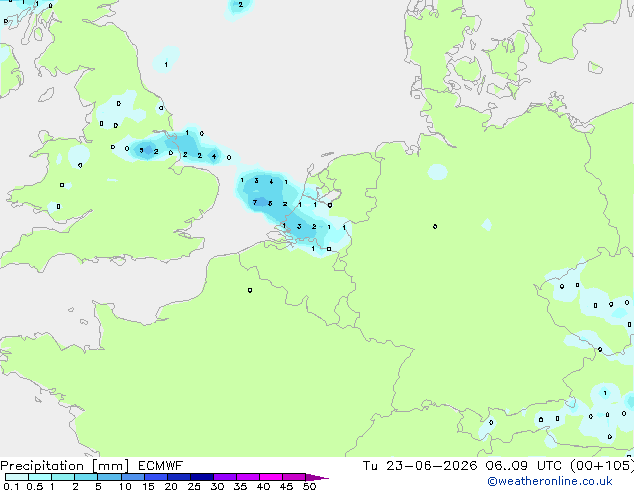Click the 'UTC' label

549,466
